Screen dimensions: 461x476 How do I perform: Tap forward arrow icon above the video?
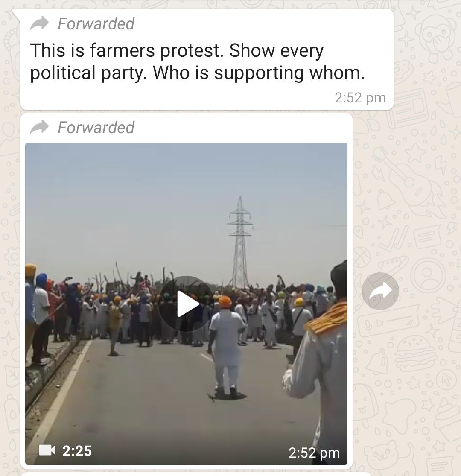coord(39,127)
